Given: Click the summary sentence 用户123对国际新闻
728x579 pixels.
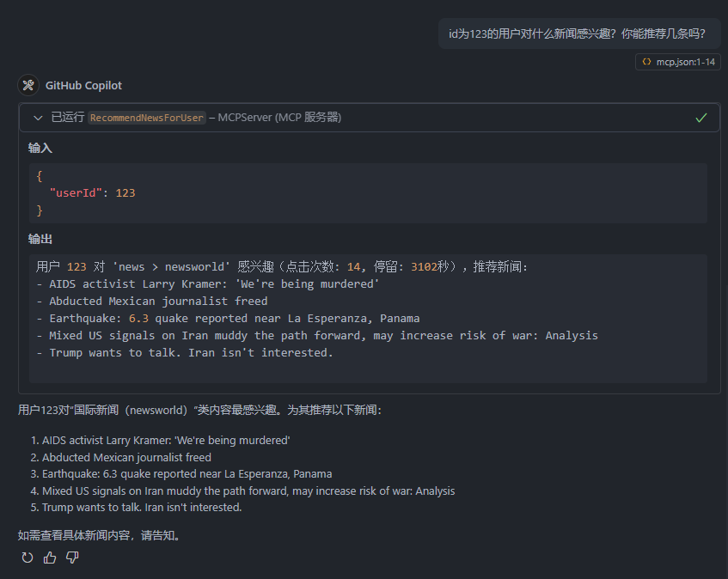Looking at the screenshot, I should point(199,410).
